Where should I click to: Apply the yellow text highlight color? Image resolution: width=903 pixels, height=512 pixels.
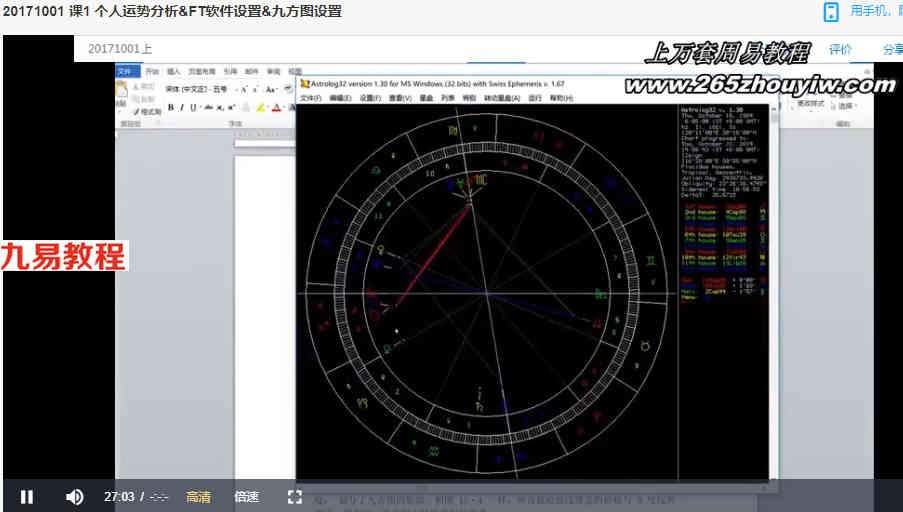click(260, 107)
